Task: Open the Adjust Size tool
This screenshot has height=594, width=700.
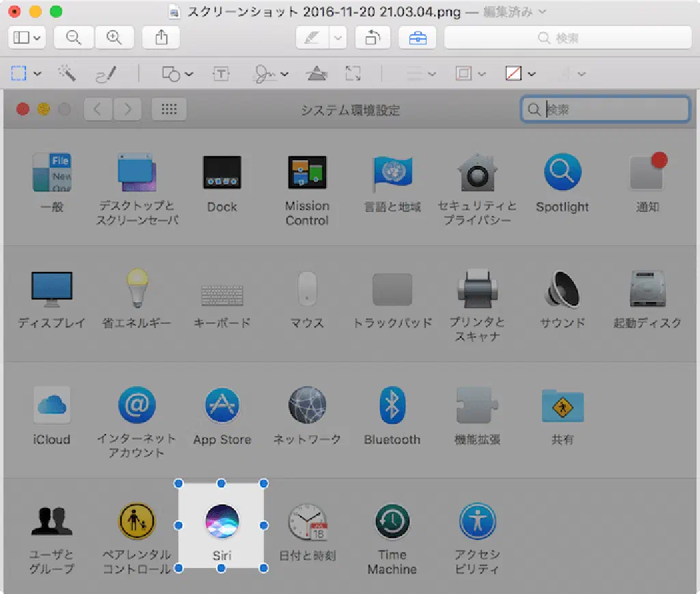Action: click(353, 74)
